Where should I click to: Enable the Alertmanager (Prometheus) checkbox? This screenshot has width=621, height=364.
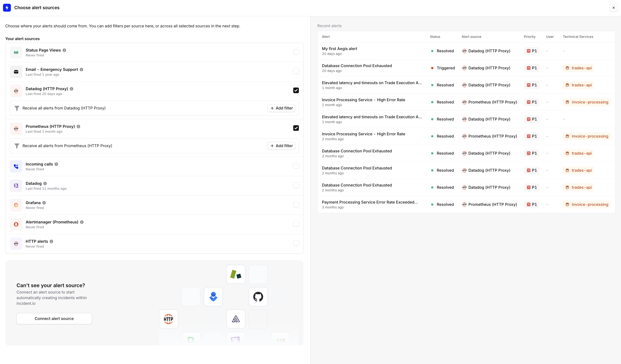(x=296, y=224)
